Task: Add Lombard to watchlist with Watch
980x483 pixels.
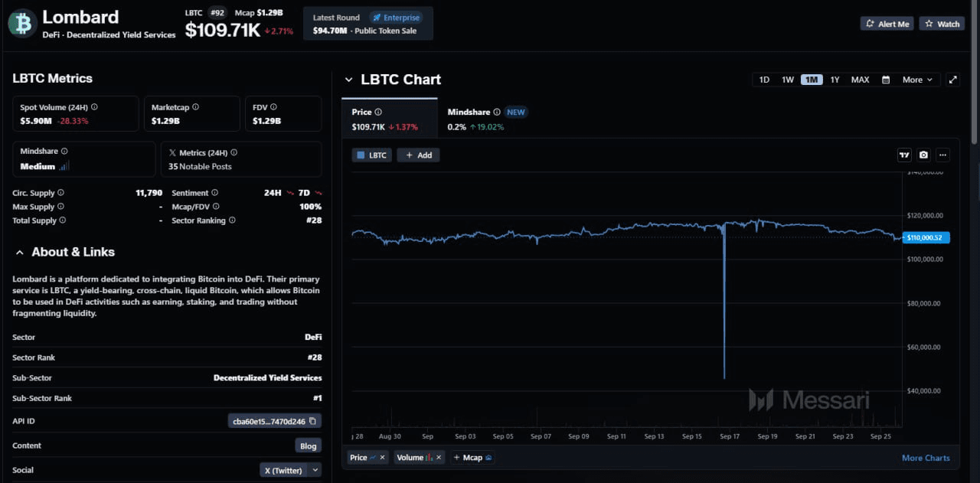Action: 942,24
